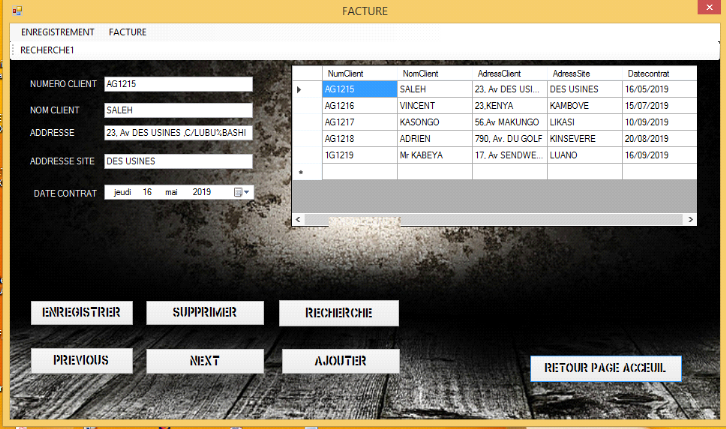
Task: Open the FACTURE menu
Action: tap(128, 32)
